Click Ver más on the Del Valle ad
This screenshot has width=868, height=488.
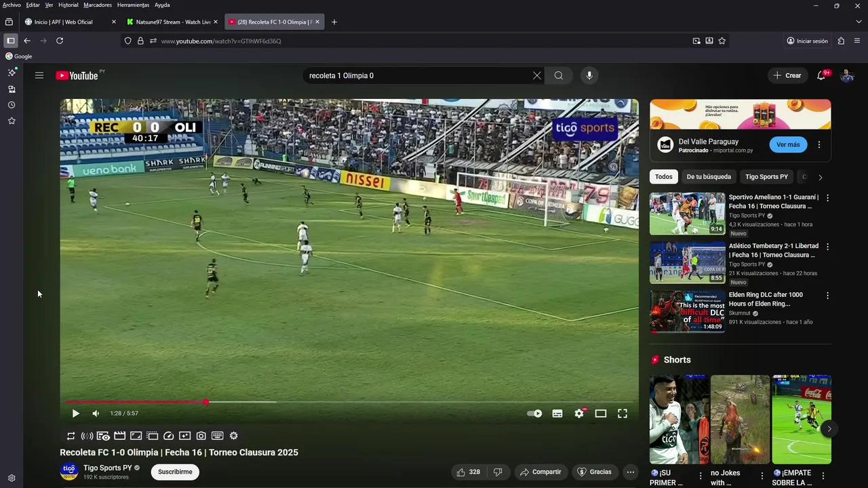pos(788,144)
